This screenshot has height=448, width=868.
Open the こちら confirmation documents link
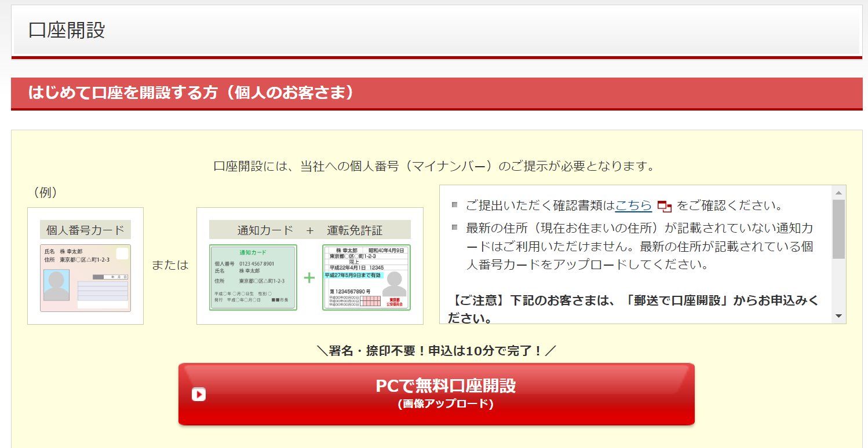[633, 205]
